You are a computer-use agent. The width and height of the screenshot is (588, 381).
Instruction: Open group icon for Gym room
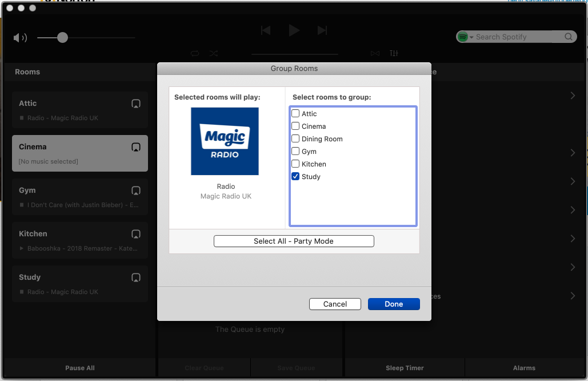pos(136,190)
